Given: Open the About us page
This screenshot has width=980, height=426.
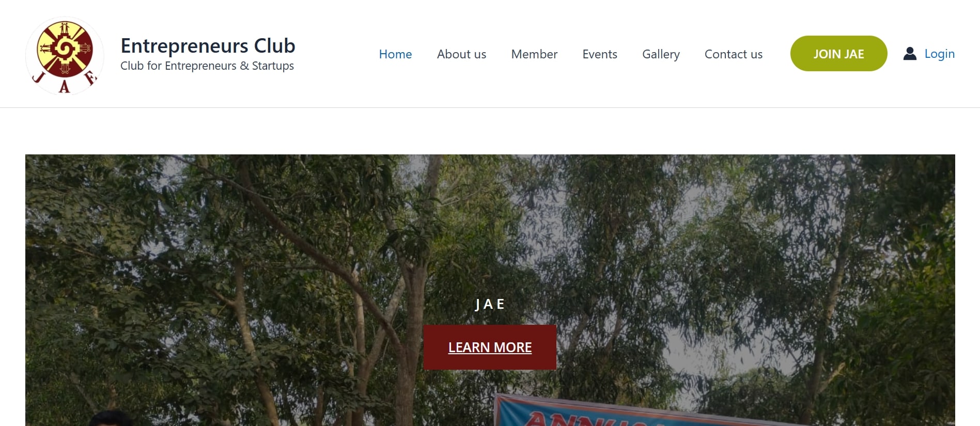Looking at the screenshot, I should (x=461, y=54).
